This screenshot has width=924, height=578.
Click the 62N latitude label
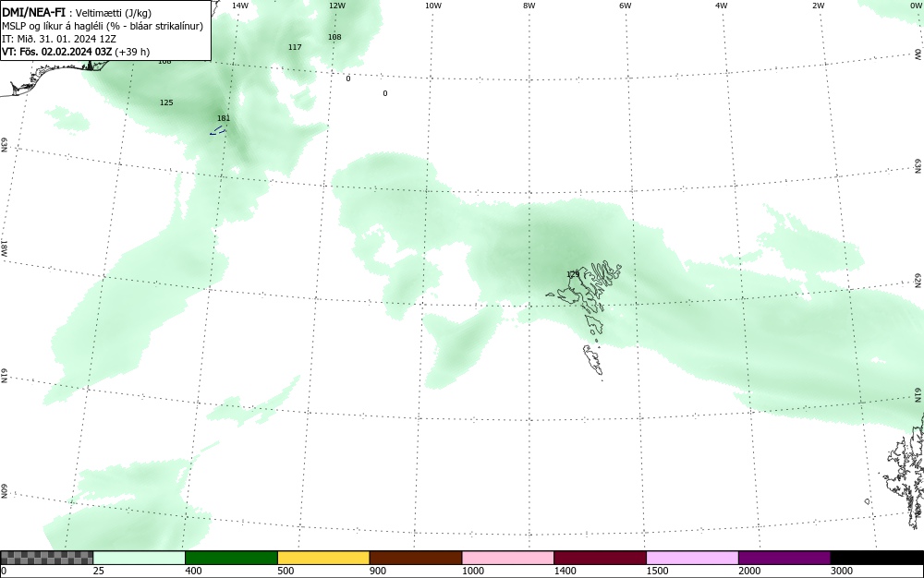(918, 281)
